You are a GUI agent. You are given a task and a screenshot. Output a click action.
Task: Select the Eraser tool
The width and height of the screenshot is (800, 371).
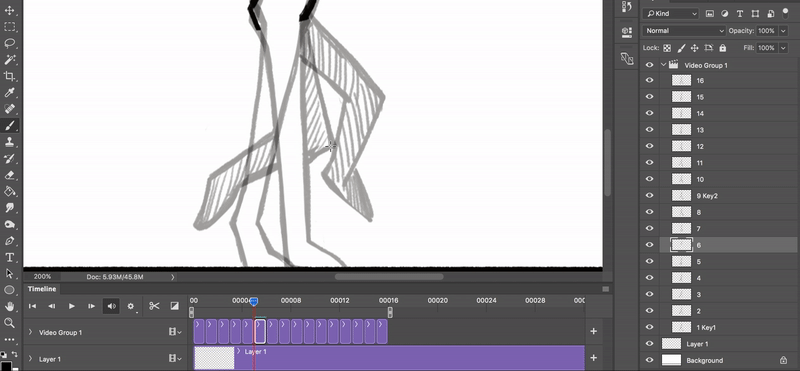9,175
